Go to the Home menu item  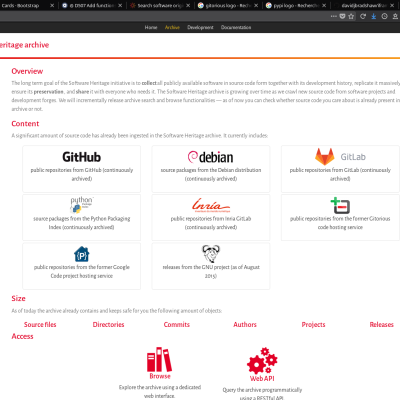(151, 27)
